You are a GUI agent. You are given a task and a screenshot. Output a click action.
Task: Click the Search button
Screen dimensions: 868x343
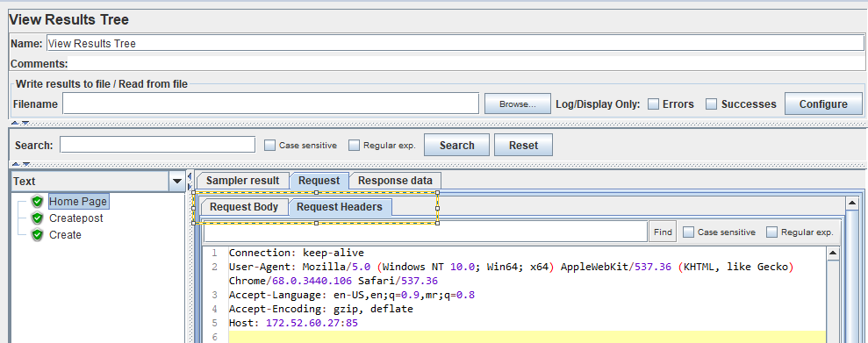tap(456, 146)
